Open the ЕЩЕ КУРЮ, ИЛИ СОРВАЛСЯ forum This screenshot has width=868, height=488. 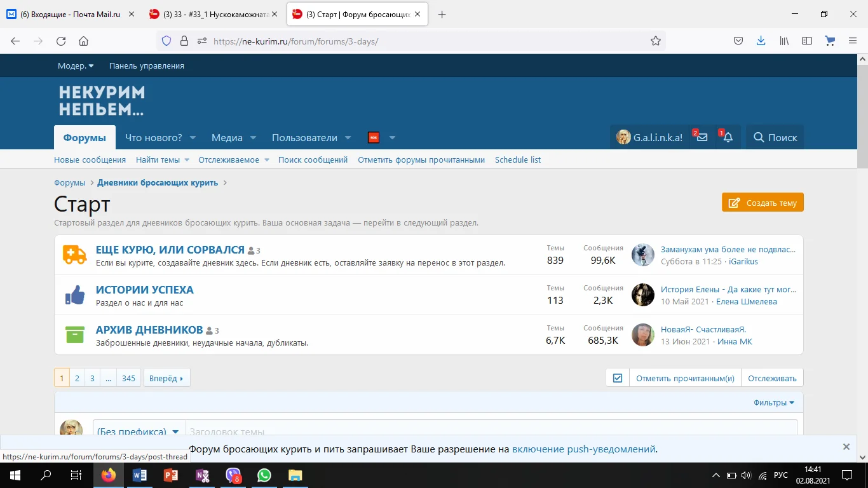[x=170, y=250]
